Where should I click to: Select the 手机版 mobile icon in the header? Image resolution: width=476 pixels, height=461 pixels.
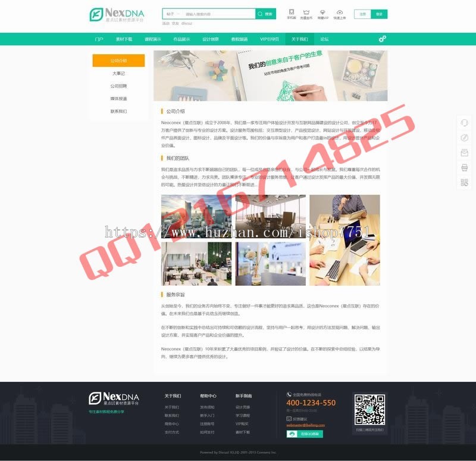tap(292, 12)
